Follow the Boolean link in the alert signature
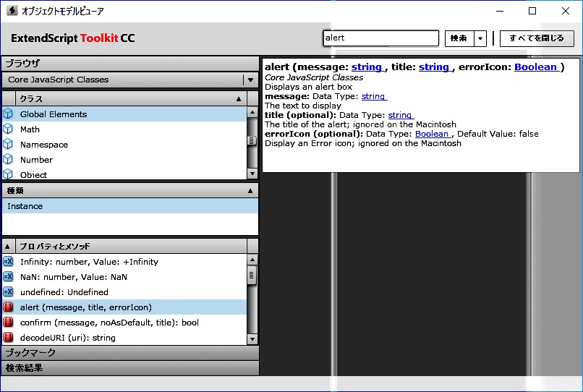 point(537,67)
